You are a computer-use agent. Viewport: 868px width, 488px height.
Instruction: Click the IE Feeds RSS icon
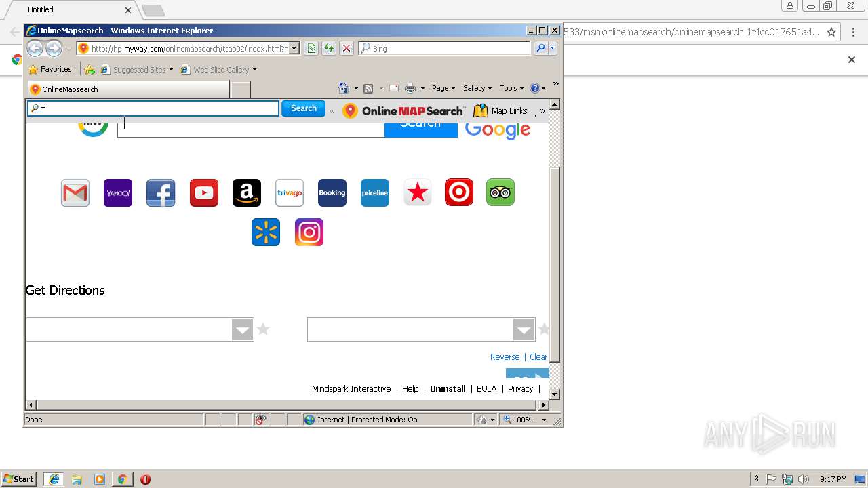tap(368, 88)
